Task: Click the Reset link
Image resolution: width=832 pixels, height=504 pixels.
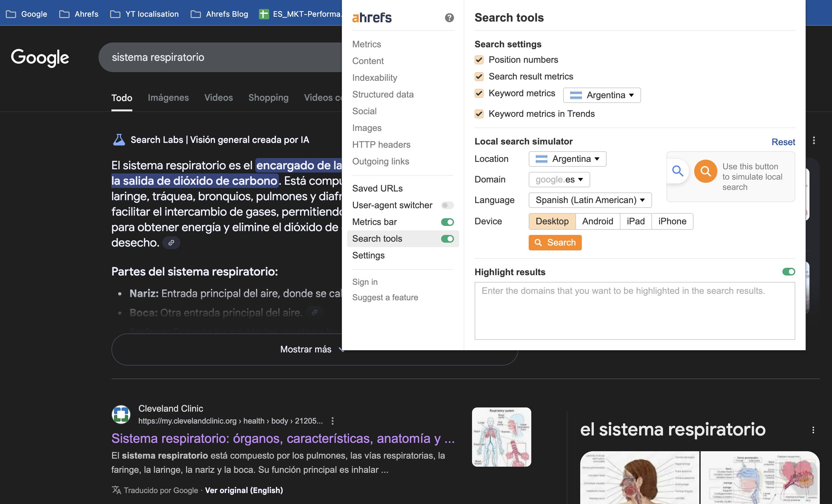Action: 783,142
